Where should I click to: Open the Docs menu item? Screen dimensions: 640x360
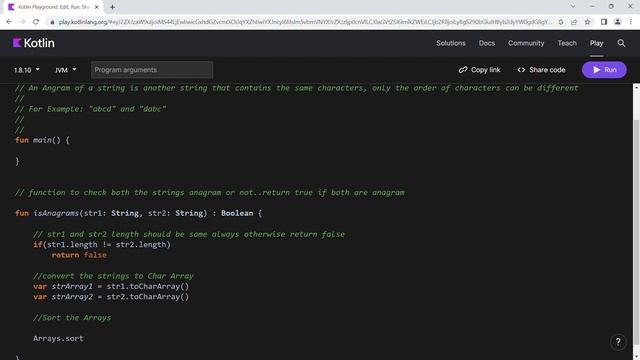point(487,43)
